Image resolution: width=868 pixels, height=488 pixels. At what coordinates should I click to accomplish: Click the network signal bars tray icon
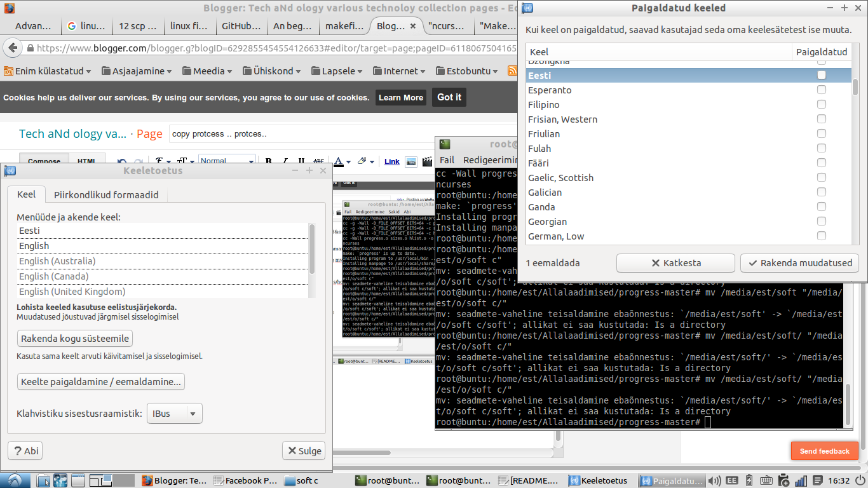(801, 481)
